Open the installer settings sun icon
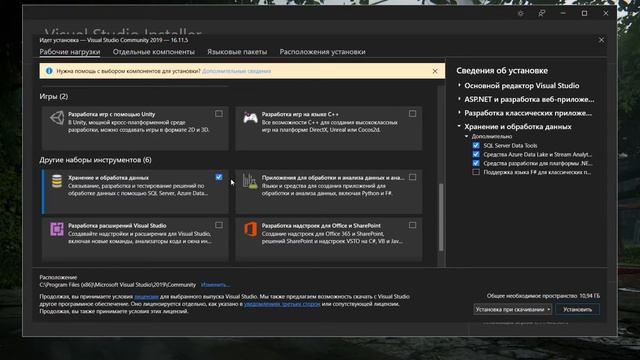The height and width of the screenshot is (360, 640). [x=520, y=13]
